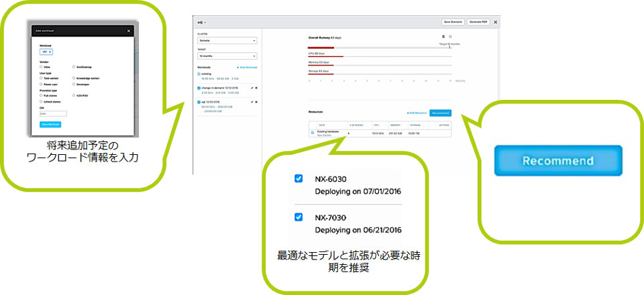Delete the change in demand workload
Image resolution: width=644 pixels, height=295 pixels.
coord(256,87)
